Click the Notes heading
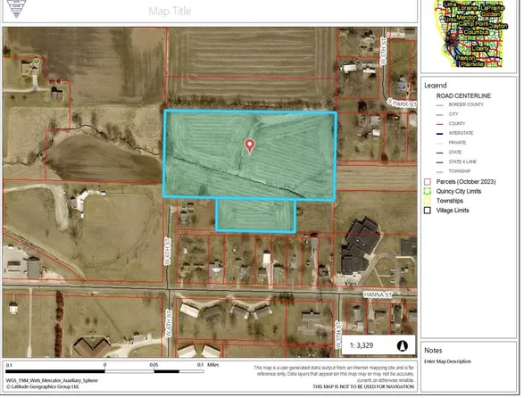The width and height of the screenshot is (532, 398). click(433, 351)
